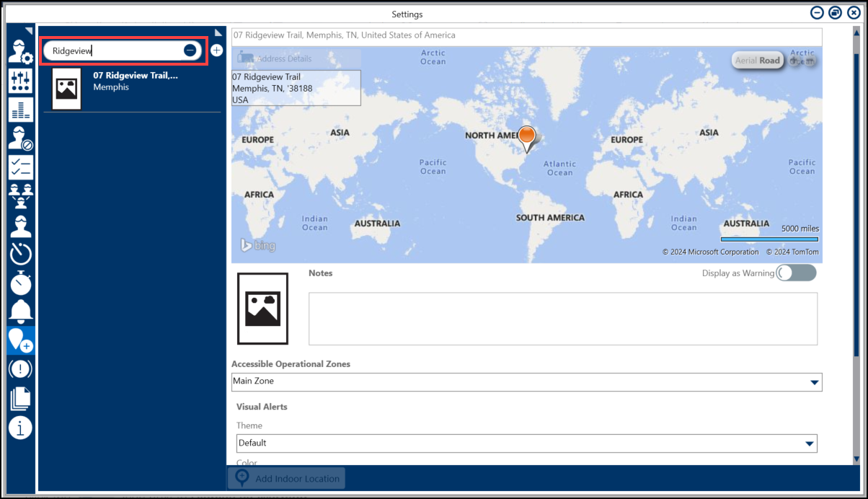Open the stacked documents icon
This screenshot has width=868, height=499.
tap(20, 398)
